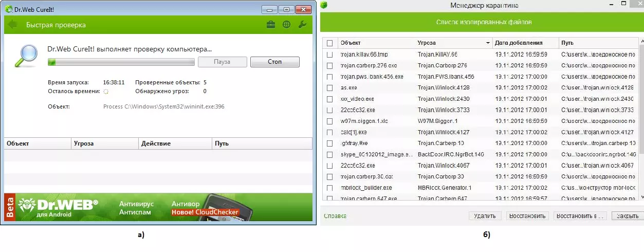
Task: Click sort arrow on Угроза column
Action: 487,43
